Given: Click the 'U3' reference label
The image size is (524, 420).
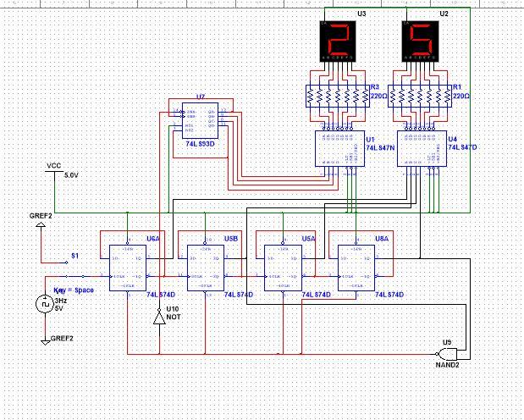Looking at the screenshot, I should [361, 14].
